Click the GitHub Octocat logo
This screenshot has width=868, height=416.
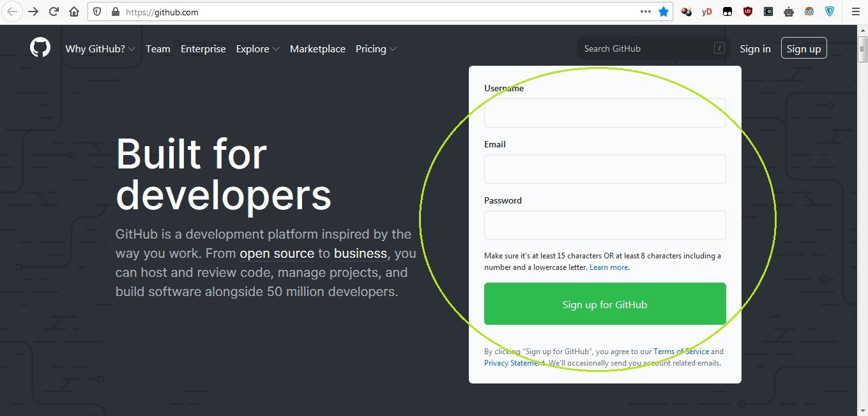[40, 48]
